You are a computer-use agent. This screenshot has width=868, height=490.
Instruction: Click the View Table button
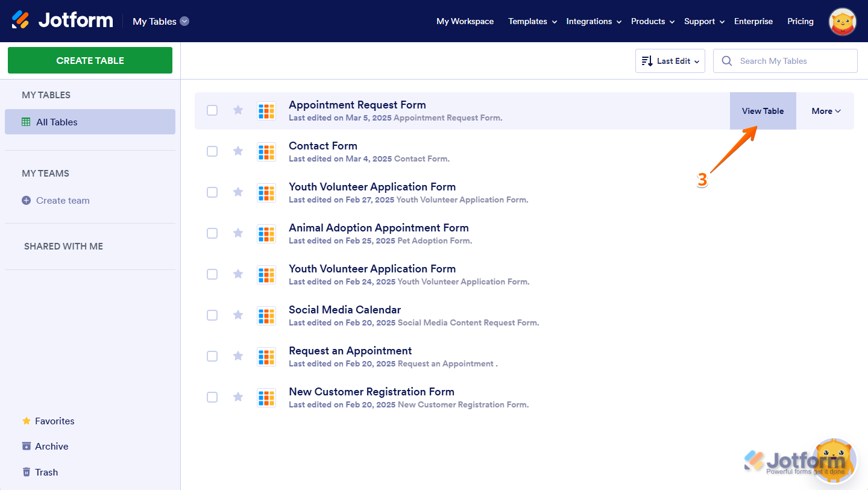click(763, 111)
